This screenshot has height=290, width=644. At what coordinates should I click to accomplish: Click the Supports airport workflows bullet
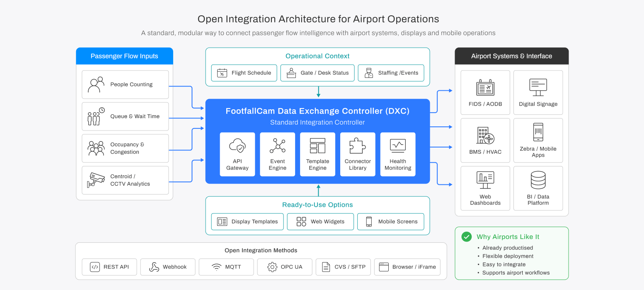coord(516,273)
